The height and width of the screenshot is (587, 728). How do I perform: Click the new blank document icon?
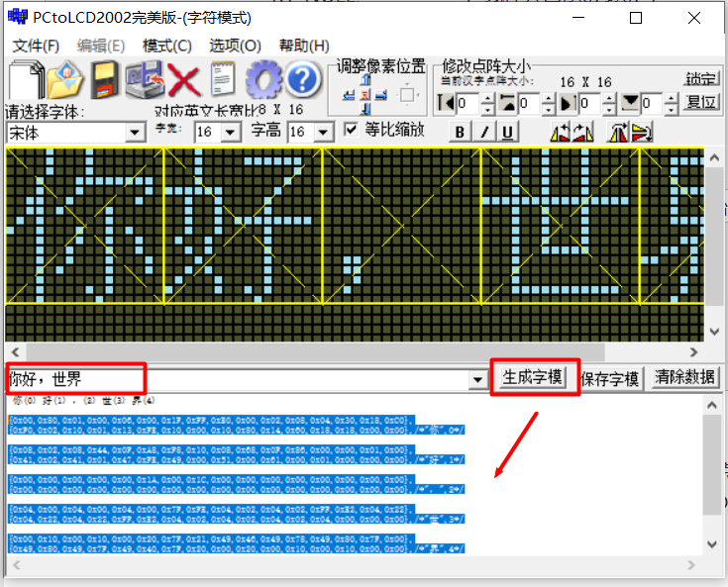26,80
